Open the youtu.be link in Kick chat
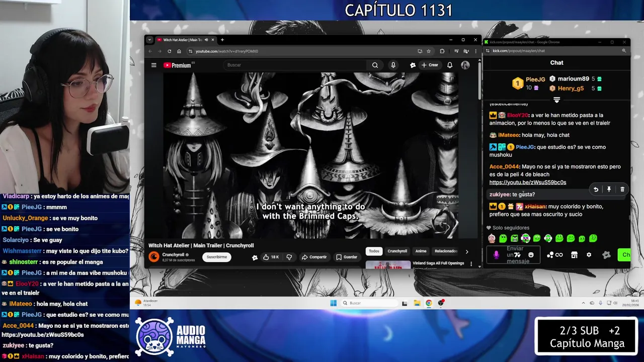Image resolution: width=644 pixels, height=362 pixels. tap(527, 183)
